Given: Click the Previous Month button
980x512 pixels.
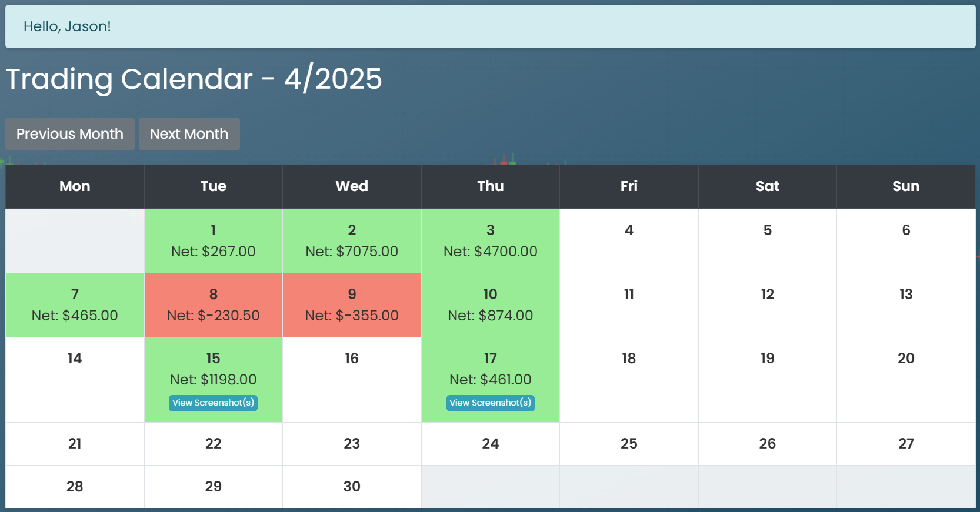Looking at the screenshot, I should pyautogui.click(x=70, y=134).
